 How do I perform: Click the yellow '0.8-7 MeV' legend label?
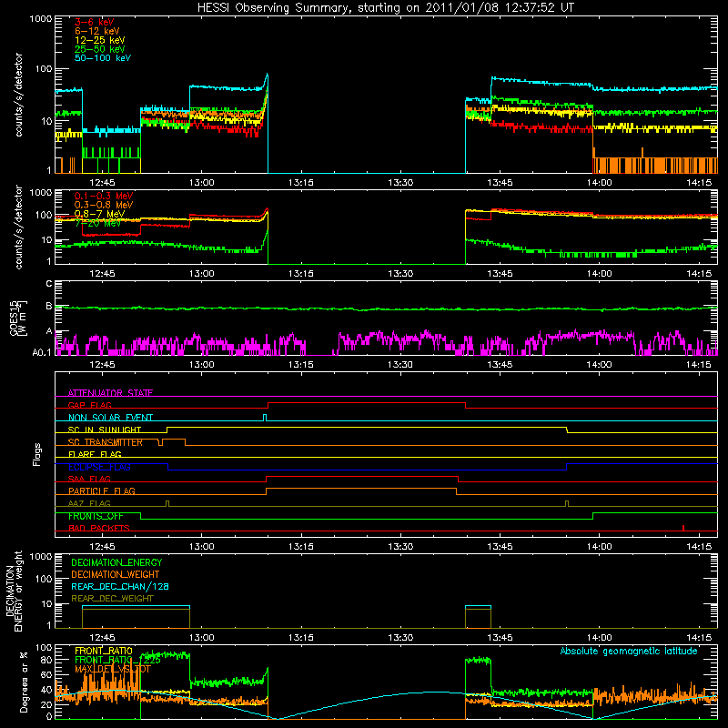click(99, 214)
